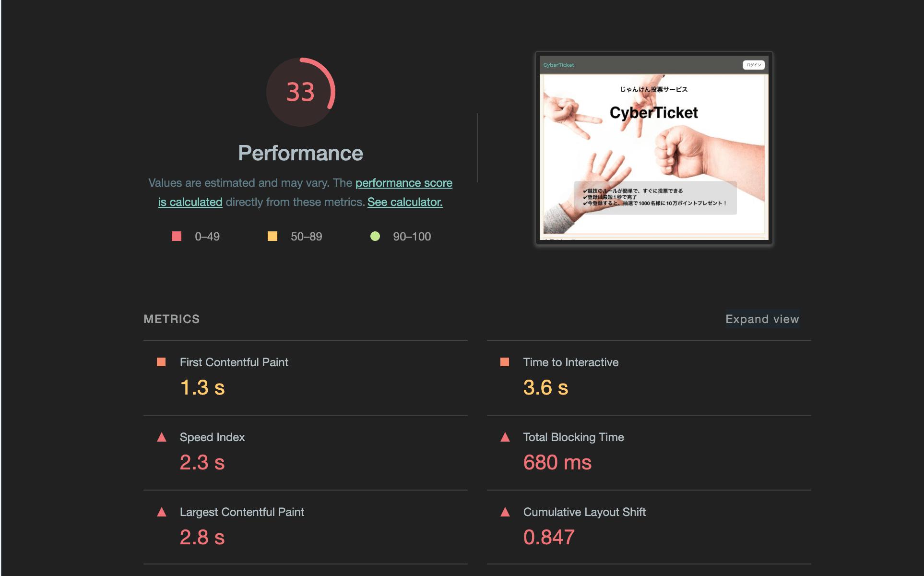The image size is (924, 576).
Task: Expand the Cumulative Layout Shift metric row
Action: coord(584,512)
